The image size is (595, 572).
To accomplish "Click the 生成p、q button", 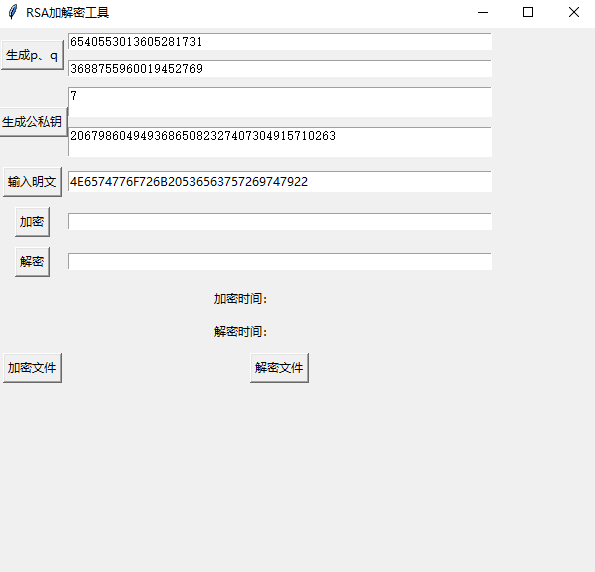I will click(32, 55).
